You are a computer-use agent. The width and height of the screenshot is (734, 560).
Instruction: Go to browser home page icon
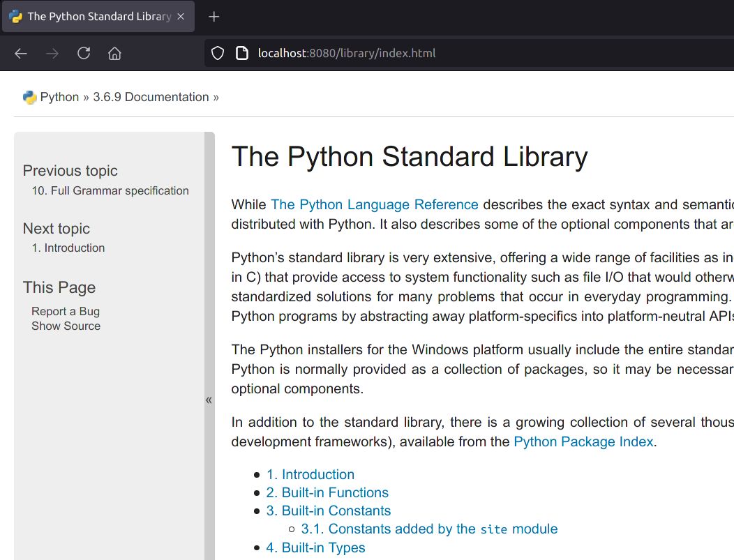coord(114,53)
